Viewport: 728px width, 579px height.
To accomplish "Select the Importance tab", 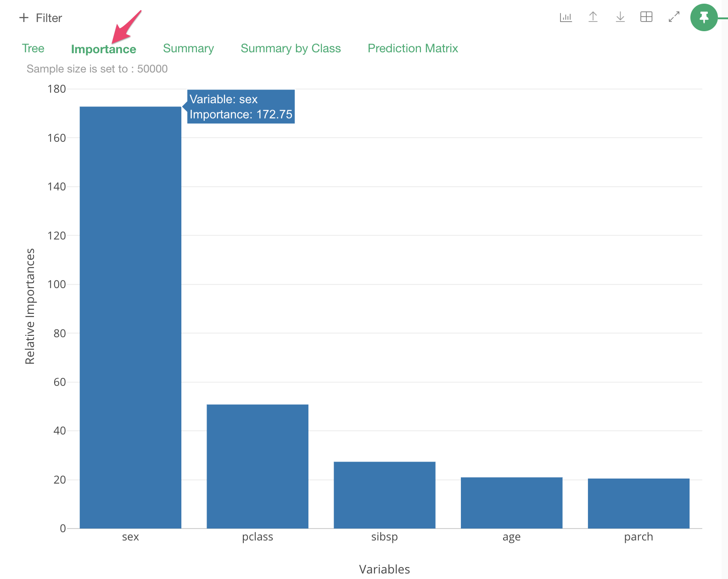I will point(103,50).
